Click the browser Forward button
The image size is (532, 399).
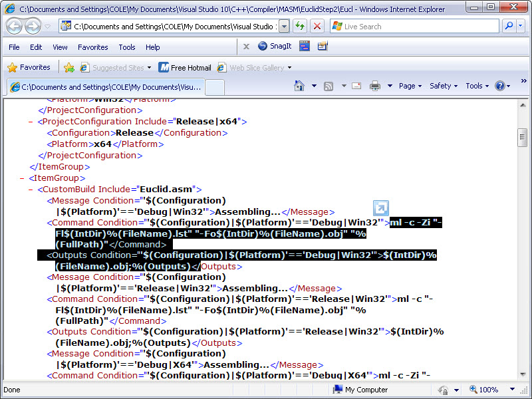click(33, 26)
